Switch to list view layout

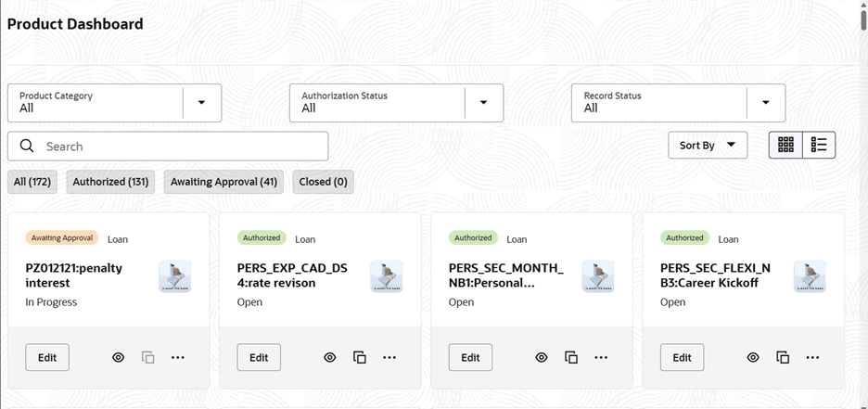click(x=819, y=145)
